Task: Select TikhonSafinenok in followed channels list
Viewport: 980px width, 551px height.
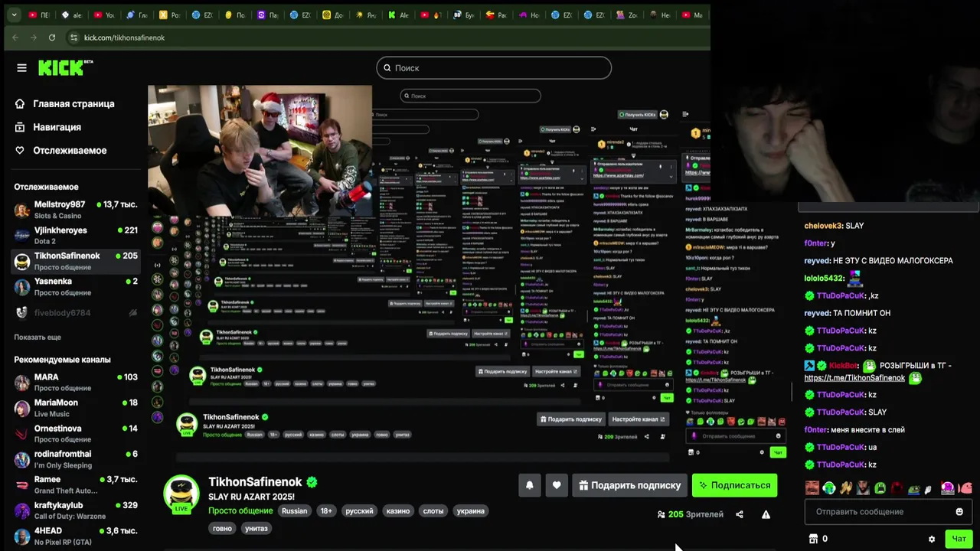Action: (x=76, y=261)
